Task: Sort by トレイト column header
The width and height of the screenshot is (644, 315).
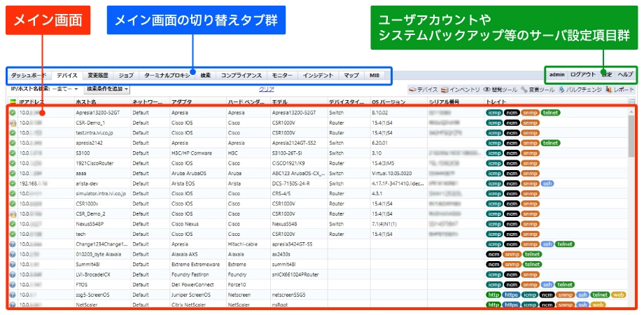Action: [556, 102]
